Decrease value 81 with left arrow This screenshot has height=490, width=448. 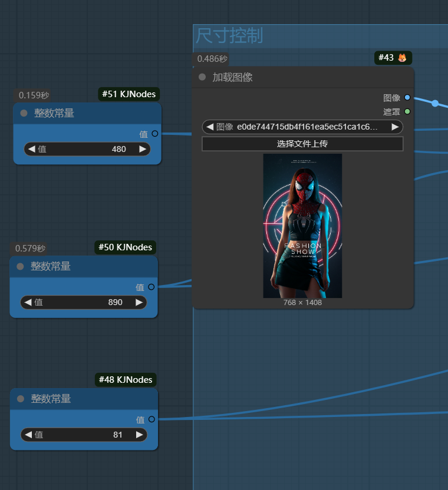click(28, 435)
